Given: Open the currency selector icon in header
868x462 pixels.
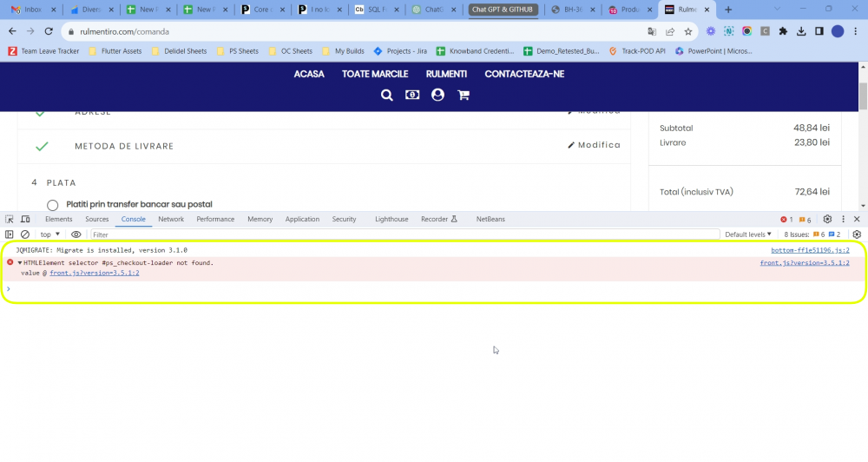Looking at the screenshot, I should (x=411, y=96).
